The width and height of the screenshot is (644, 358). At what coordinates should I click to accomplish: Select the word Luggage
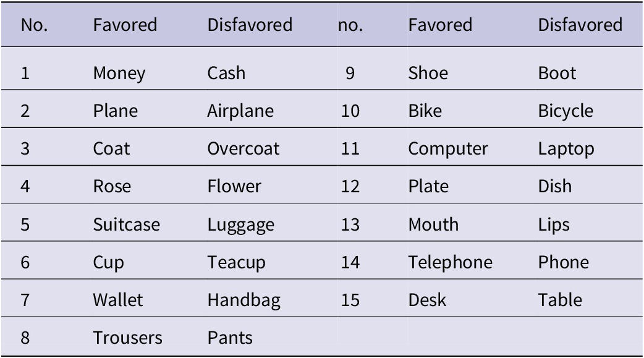click(240, 225)
